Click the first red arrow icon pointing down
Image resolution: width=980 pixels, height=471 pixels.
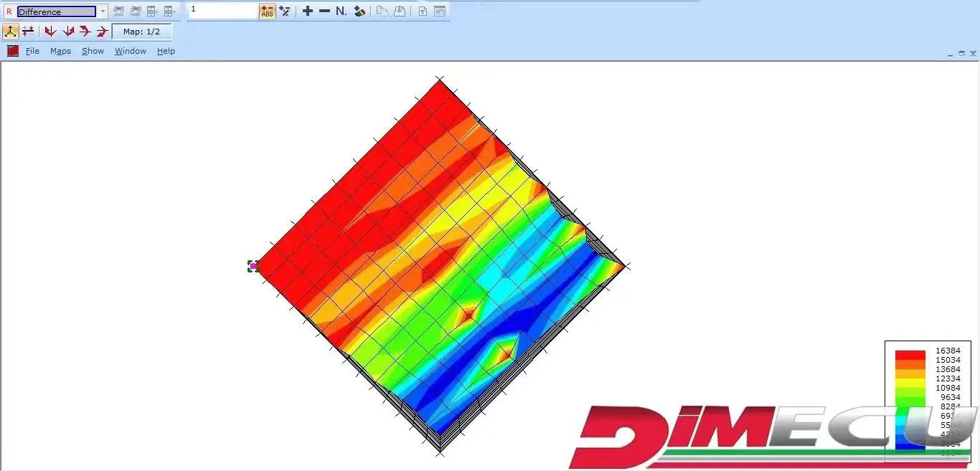pos(50,32)
